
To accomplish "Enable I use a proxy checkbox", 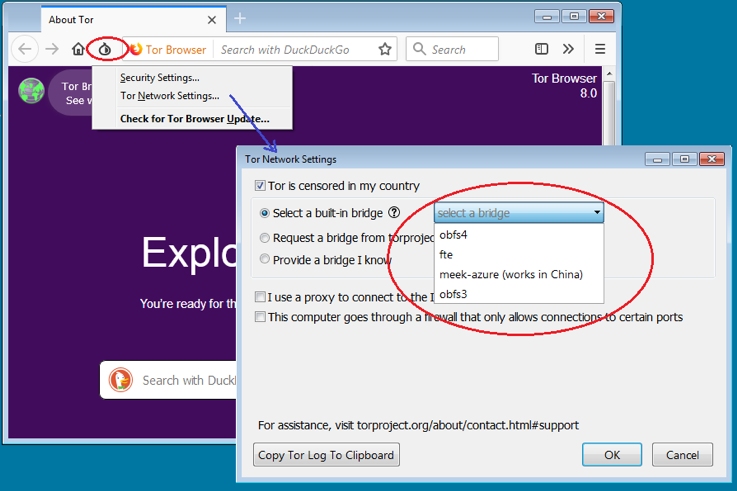I will [x=260, y=297].
